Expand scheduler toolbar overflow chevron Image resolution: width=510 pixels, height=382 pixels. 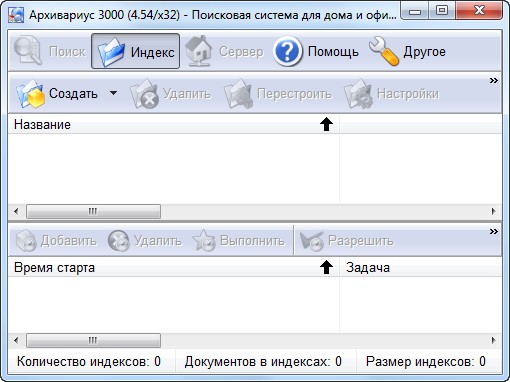(494, 231)
